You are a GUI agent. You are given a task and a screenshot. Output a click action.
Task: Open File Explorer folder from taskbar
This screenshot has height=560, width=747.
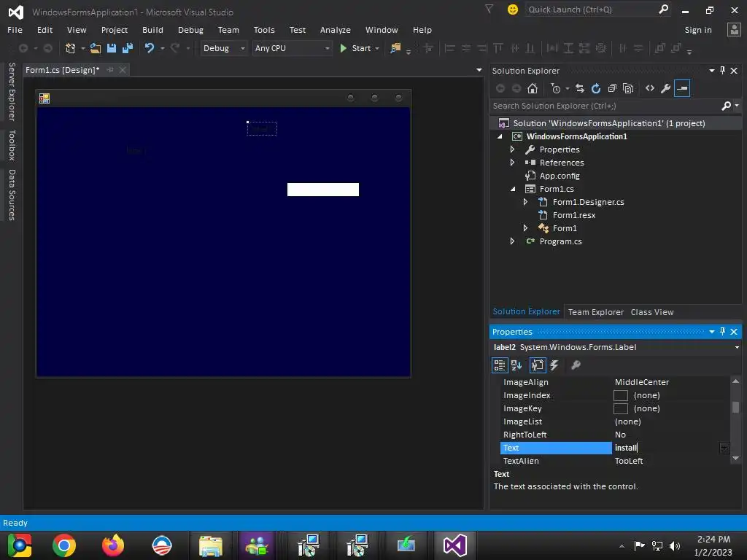coord(211,545)
